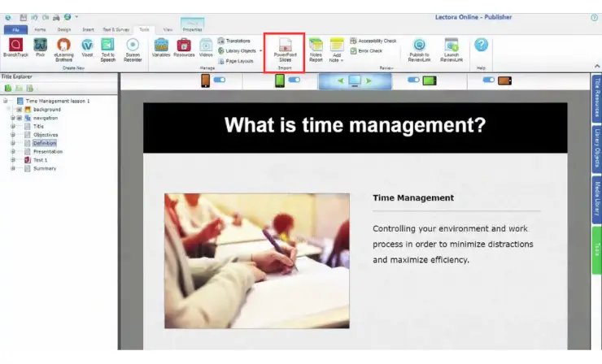Click the left green arrow beside the desktop monitor

tap(341, 81)
